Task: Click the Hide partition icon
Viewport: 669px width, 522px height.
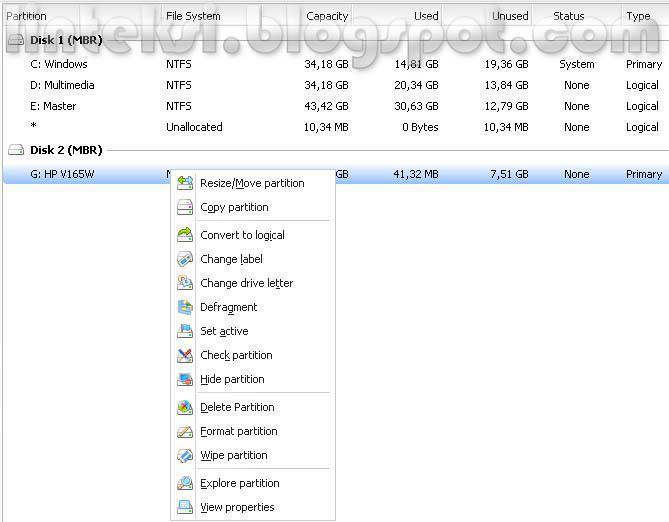Action: coord(185,379)
